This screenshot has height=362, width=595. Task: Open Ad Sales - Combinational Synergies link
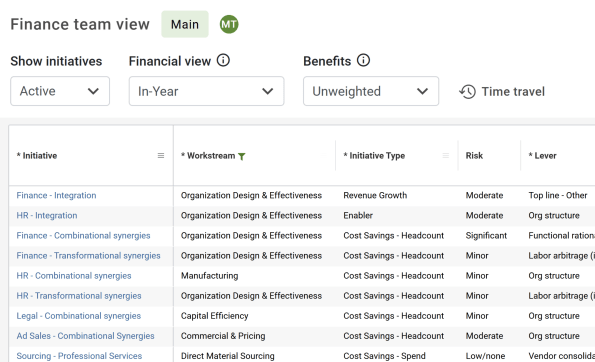click(x=85, y=336)
